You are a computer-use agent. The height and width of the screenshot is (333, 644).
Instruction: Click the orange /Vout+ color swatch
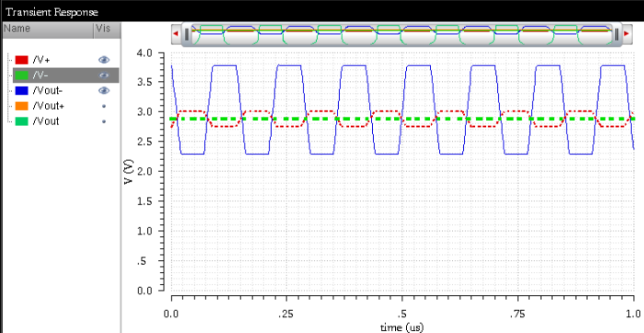tap(21, 106)
